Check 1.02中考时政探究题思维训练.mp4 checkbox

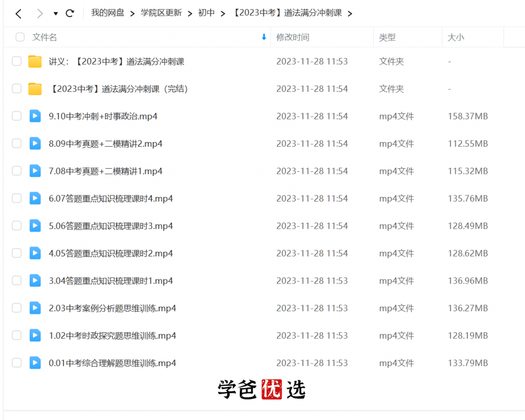click(17, 335)
